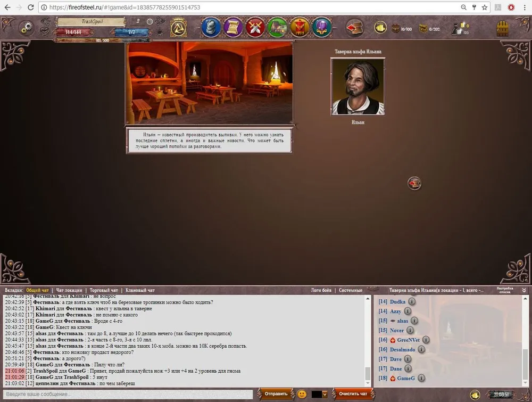Open the treasure chest 0/202 icon
Image resolution: width=532 pixels, height=402 pixels.
tap(423, 29)
